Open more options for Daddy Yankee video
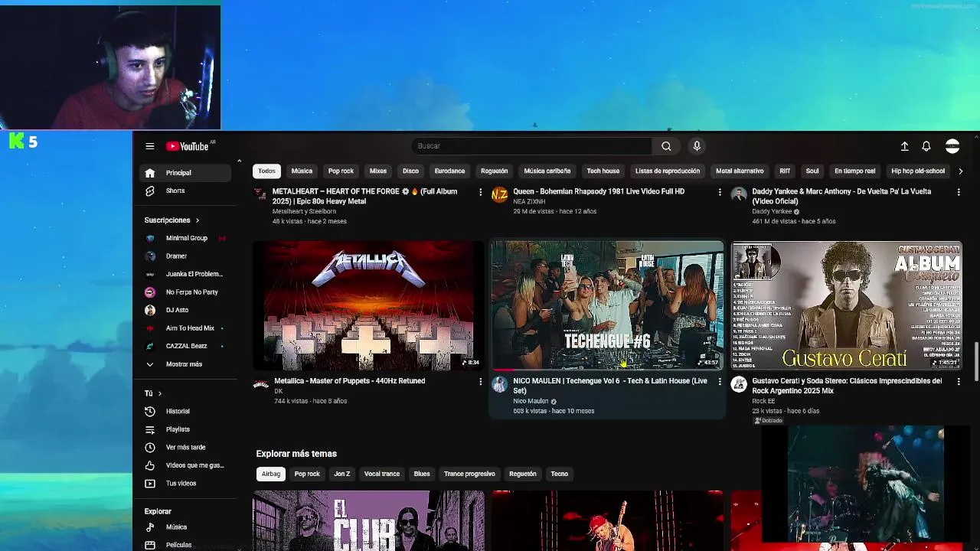Viewport: 980px width, 551px height. [959, 192]
